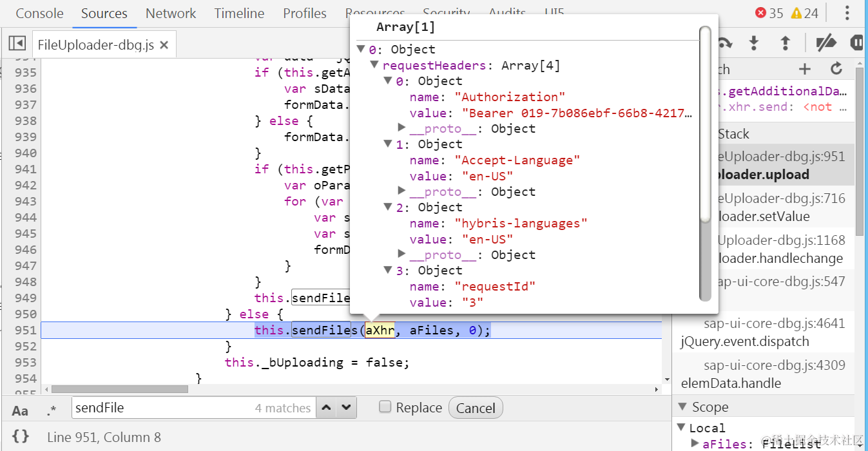Enable the Replace checkbox
Screen dimensions: 868x451
coord(385,407)
